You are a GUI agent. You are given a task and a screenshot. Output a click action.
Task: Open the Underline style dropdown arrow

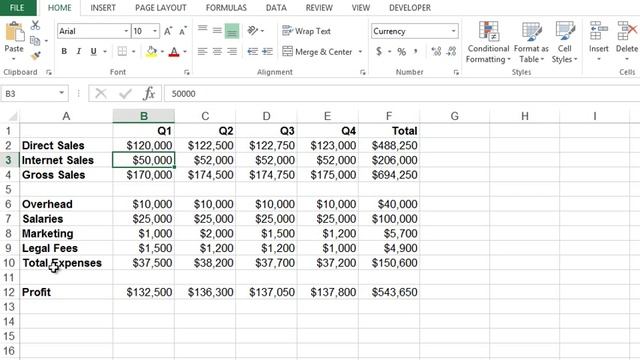click(x=105, y=52)
